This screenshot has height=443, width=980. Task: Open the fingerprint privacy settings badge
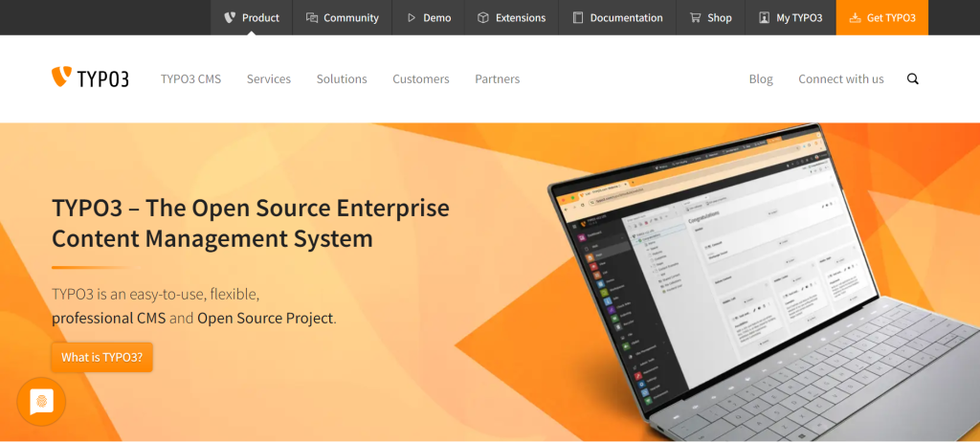pos(41,402)
